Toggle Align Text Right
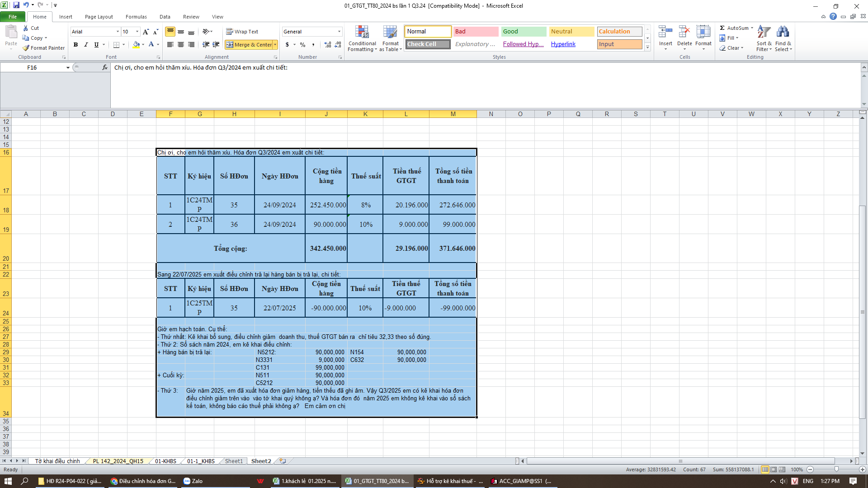 pos(191,45)
